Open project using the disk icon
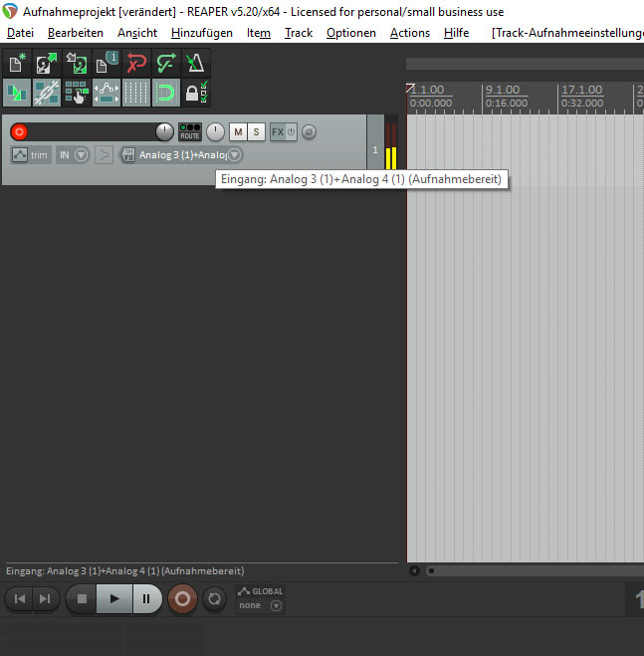The width and height of the screenshot is (644, 656). [47, 63]
